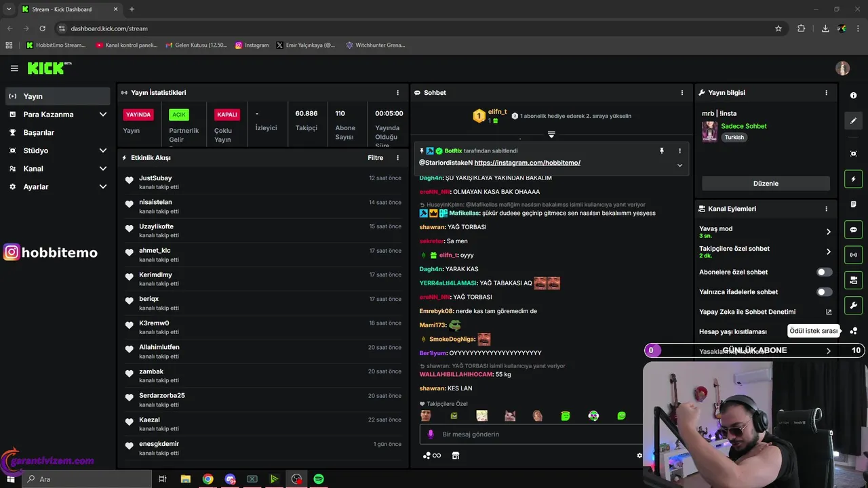This screenshot has width=868, height=488.
Task: Collapse the gift leaderboard triangle handle
Action: (551, 135)
